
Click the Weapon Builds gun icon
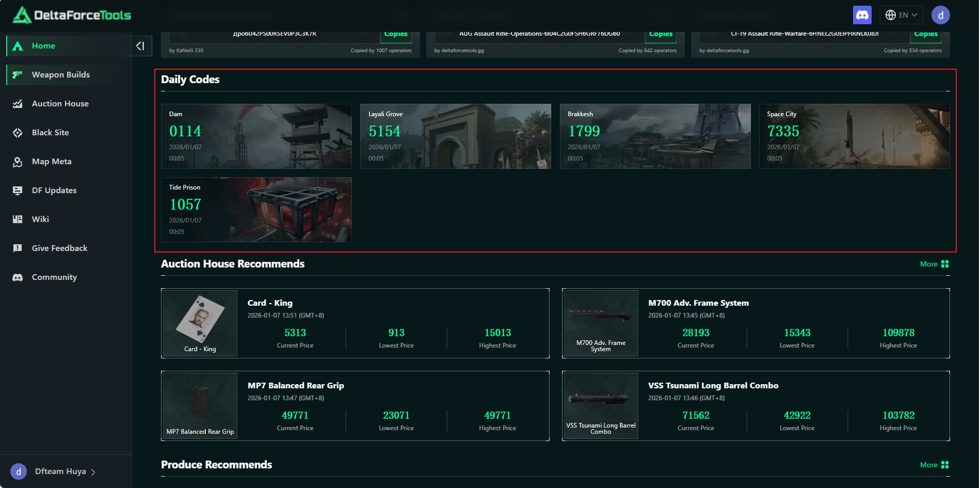(x=18, y=75)
